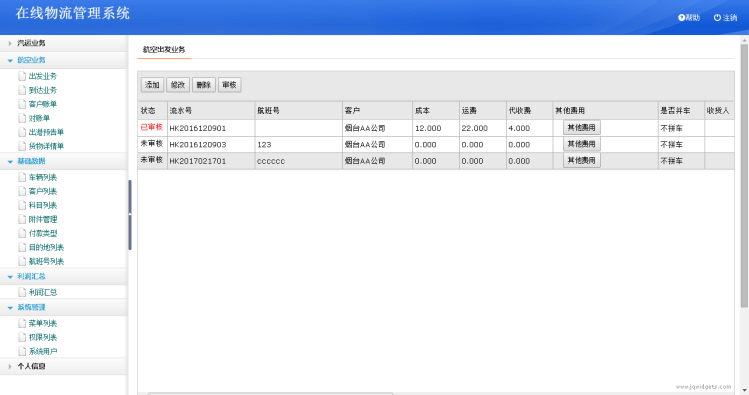Screen dimensions: 749x395
Task: Click freight value 22.000
Action: (x=475, y=128)
